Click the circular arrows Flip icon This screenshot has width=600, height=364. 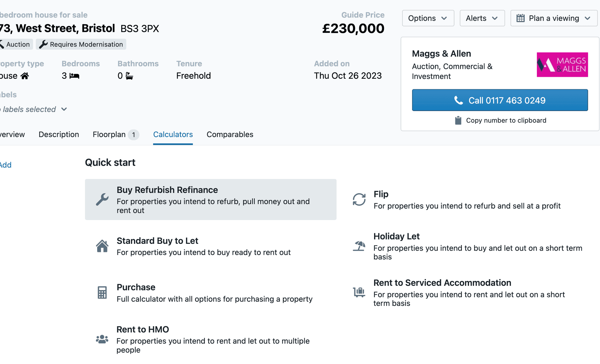click(x=359, y=199)
